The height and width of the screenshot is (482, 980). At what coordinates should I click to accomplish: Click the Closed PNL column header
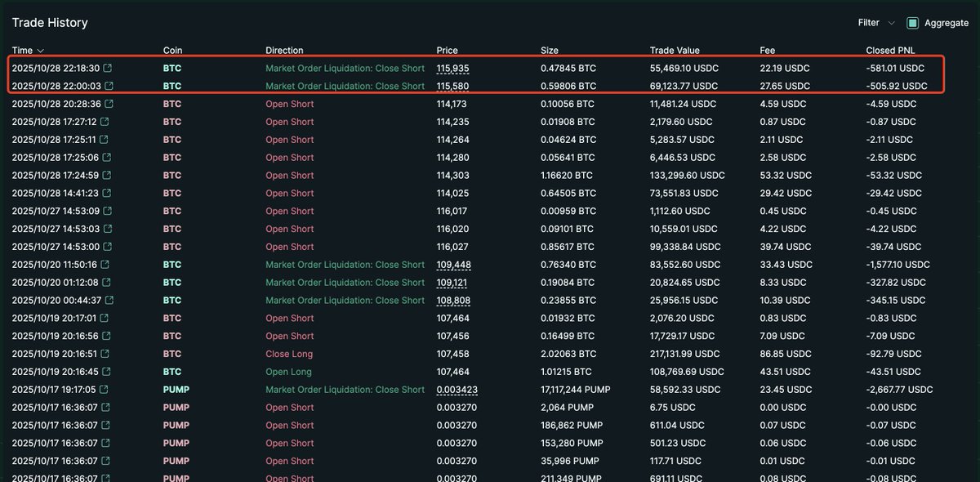(890, 51)
